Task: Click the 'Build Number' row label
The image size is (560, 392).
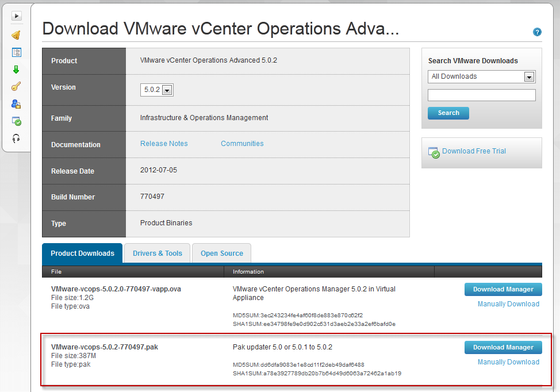Action: point(73,197)
